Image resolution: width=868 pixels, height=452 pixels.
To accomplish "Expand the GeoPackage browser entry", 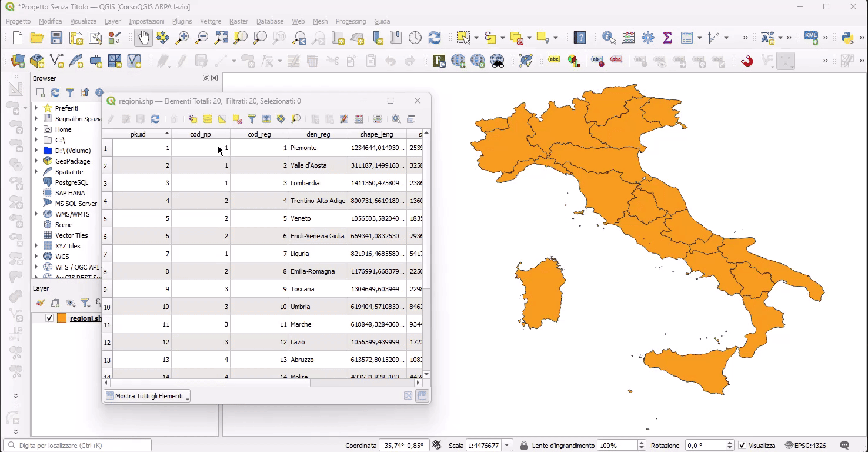I will pos(36,161).
